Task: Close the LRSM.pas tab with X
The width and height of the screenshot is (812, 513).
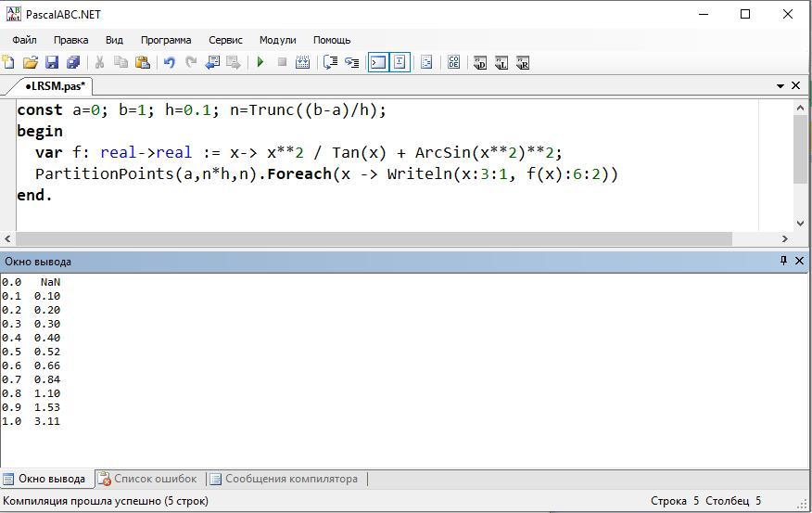Action: click(x=796, y=85)
